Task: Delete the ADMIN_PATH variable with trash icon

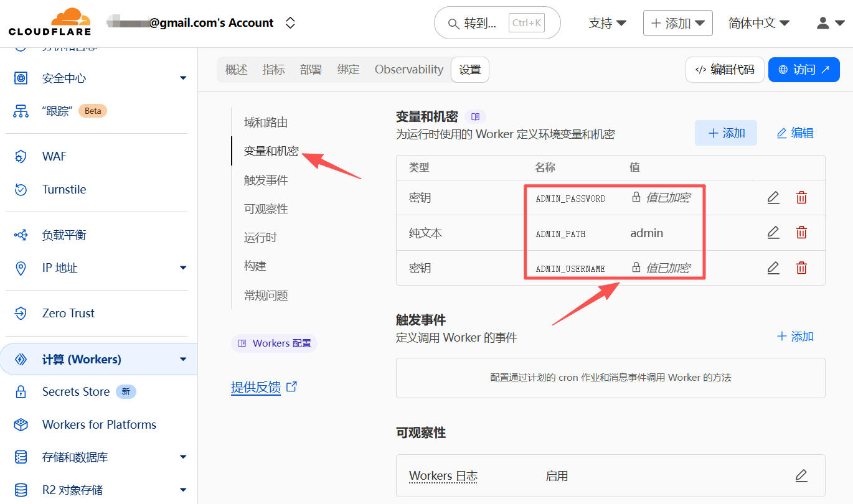Action: click(x=801, y=233)
